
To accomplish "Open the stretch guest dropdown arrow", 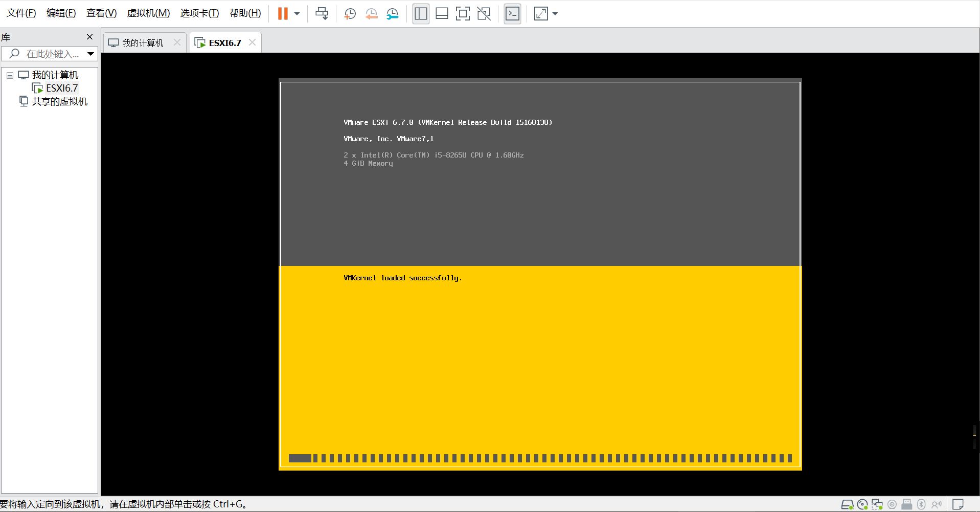I will (x=555, y=14).
